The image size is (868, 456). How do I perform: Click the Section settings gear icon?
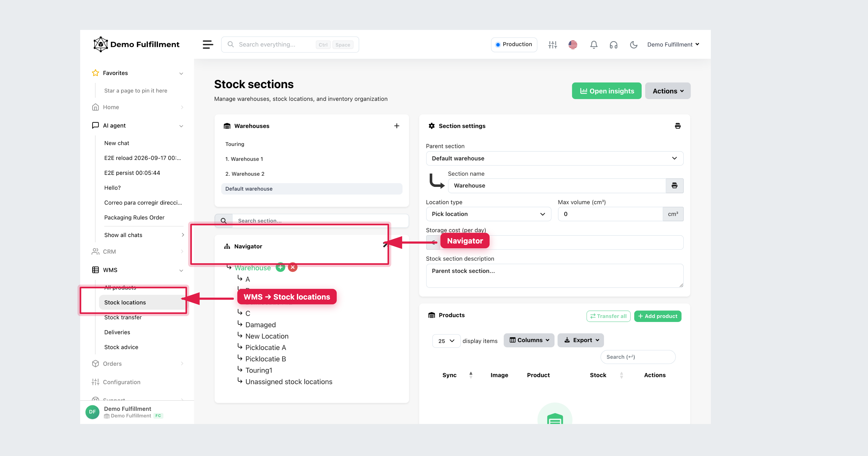coord(431,126)
